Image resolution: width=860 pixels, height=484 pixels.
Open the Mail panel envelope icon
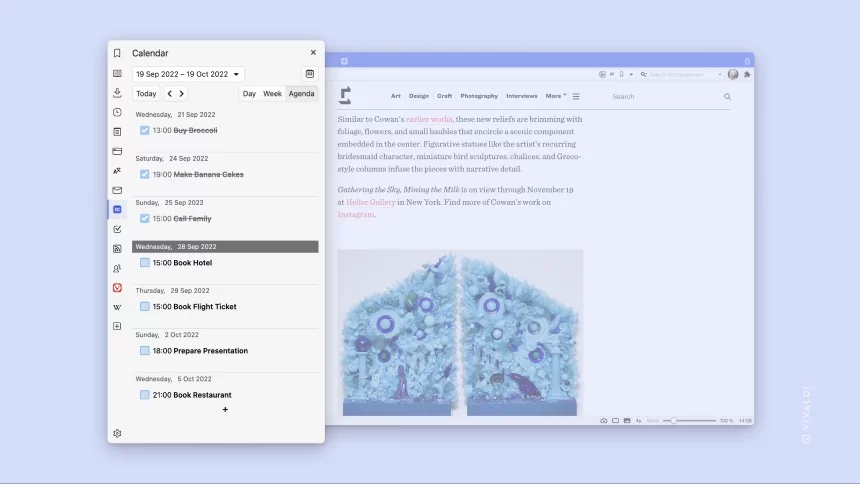point(117,190)
